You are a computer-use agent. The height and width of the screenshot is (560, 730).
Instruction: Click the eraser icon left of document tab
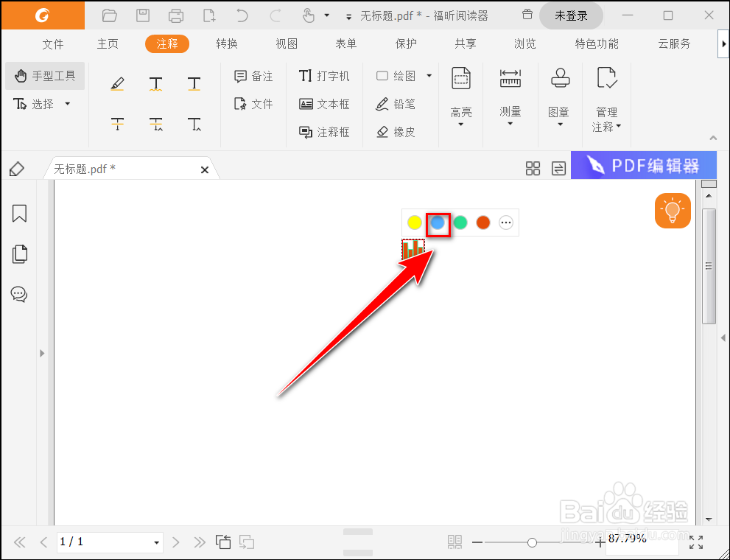[x=16, y=169]
